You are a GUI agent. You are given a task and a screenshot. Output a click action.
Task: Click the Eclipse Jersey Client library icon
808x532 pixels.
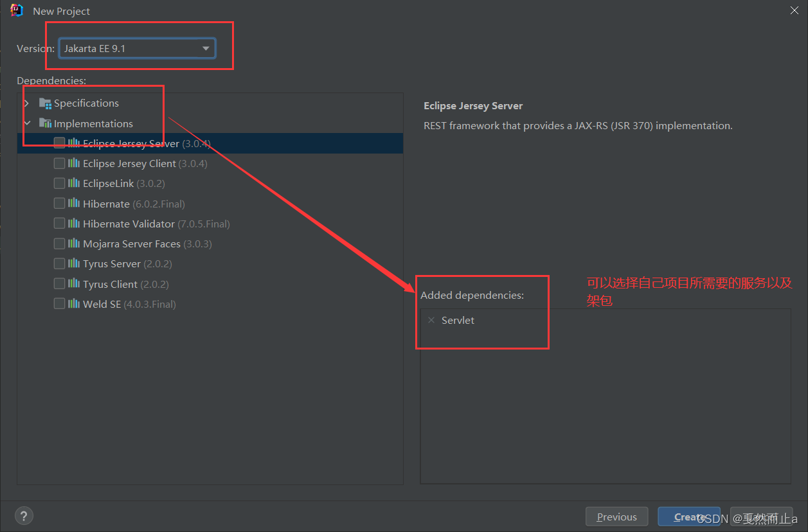click(74, 163)
